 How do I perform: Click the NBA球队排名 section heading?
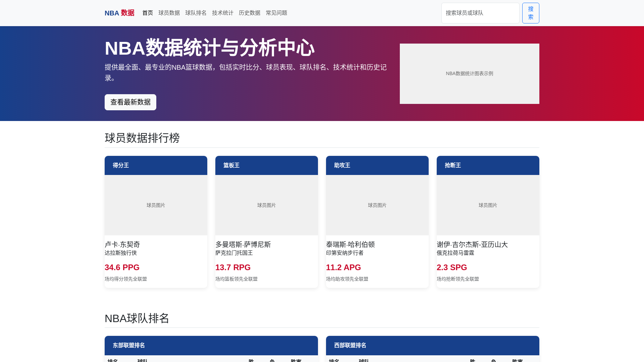pyautogui.click(x=137, y=318)
